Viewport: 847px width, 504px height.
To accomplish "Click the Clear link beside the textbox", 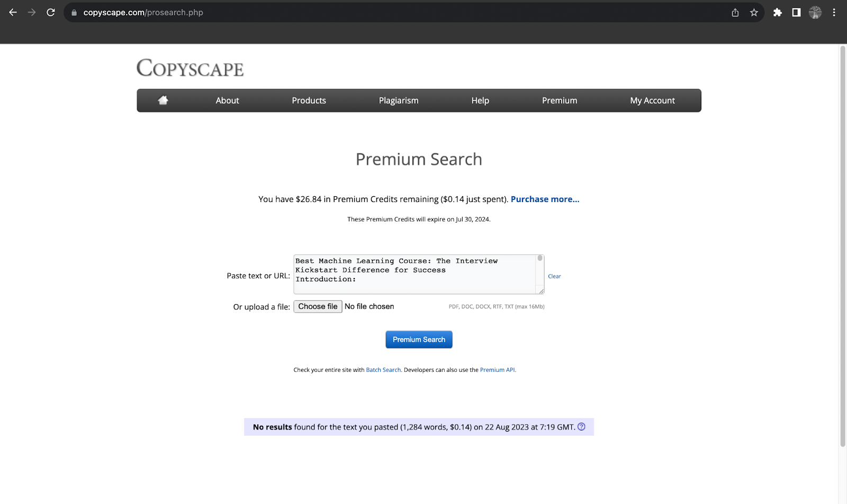I will pos(554,276).
